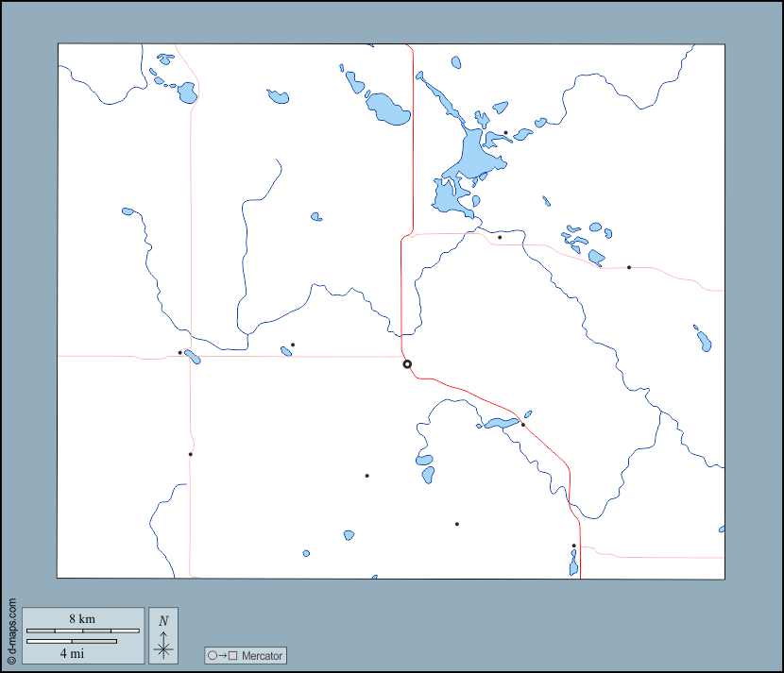Click the circle-to-square projection symbol

click(223, 655)
